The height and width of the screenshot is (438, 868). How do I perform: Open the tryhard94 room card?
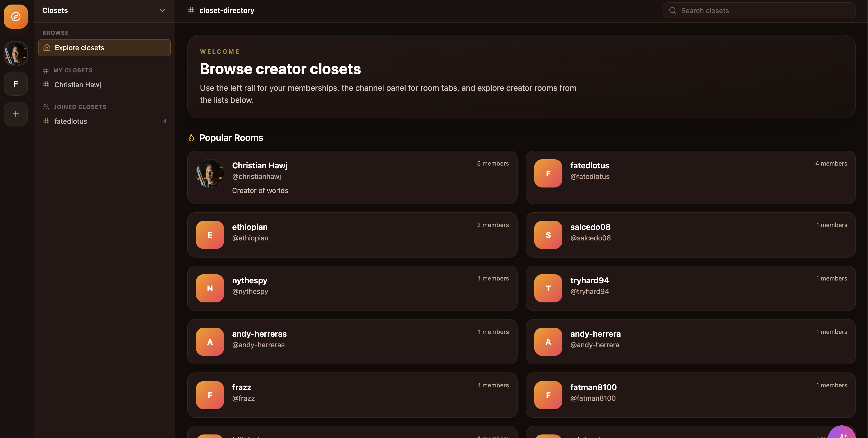[x=691, y=288]
